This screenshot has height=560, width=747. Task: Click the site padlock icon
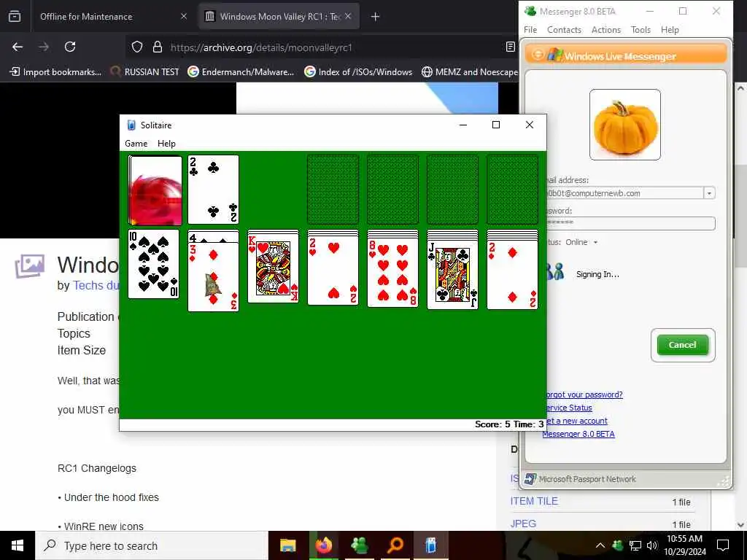(158, 47)
